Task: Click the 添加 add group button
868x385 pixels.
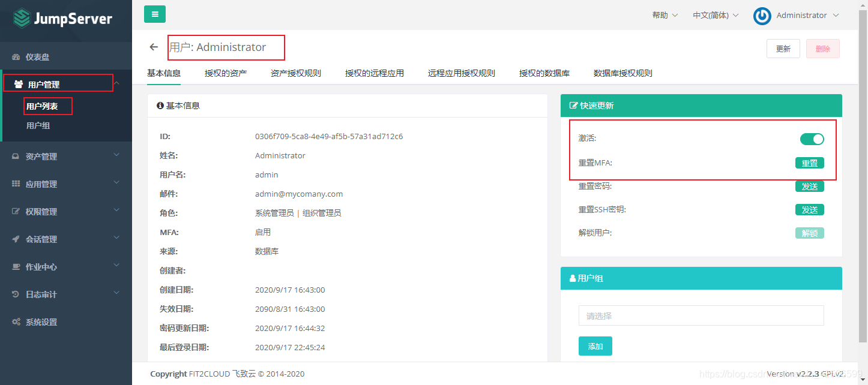Action: 595,346
